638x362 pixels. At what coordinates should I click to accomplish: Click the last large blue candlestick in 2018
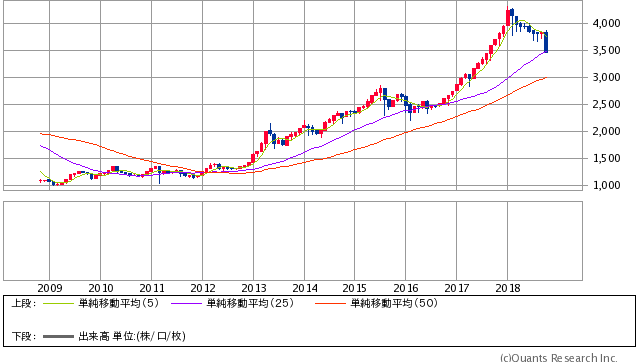546,42
